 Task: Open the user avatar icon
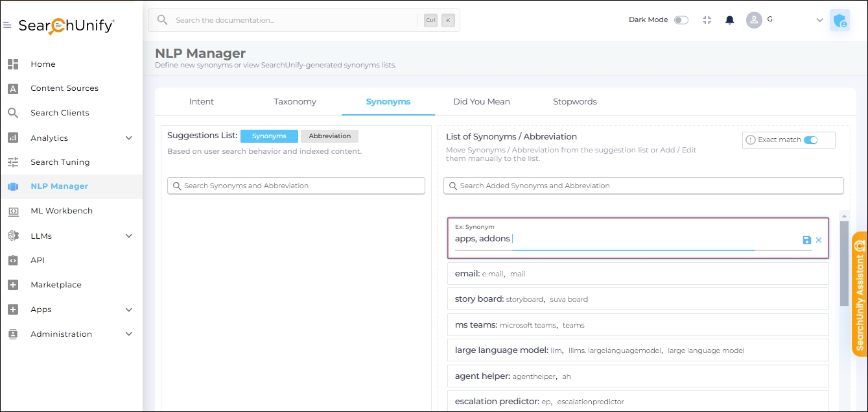[x=754, y=20]
